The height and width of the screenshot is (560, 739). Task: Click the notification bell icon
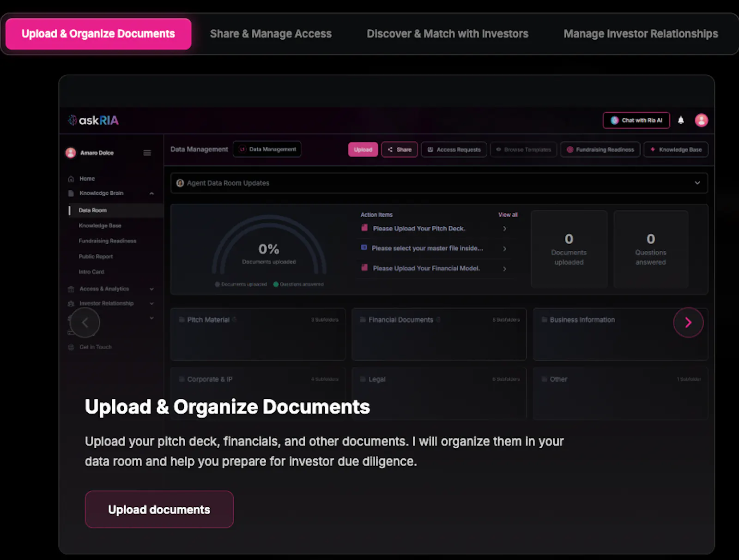[681, 120]
